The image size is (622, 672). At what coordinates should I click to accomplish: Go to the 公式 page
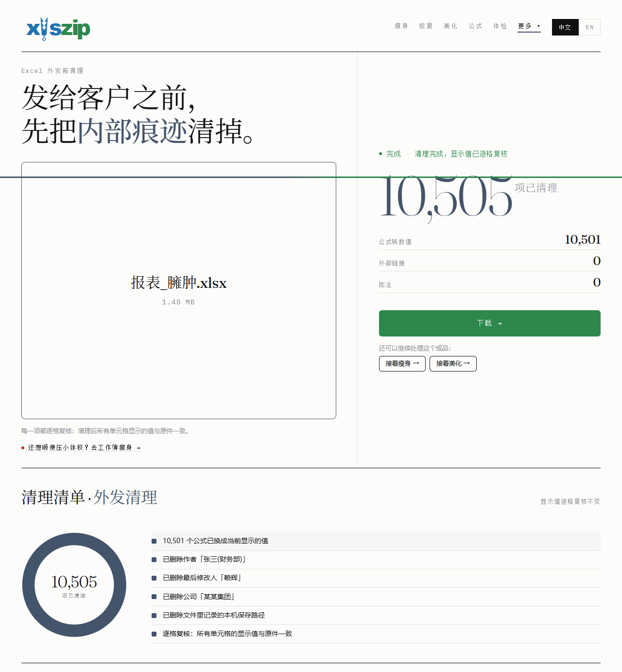476,26
